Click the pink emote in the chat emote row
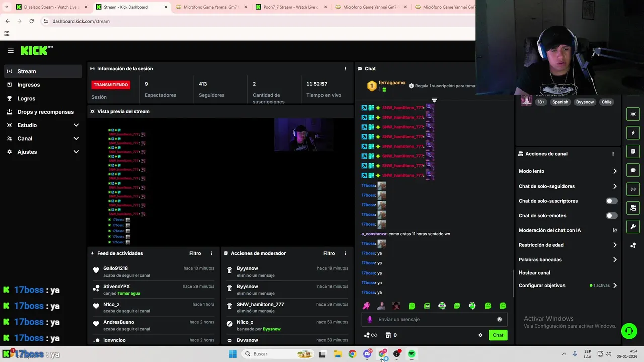Image resolution: width=644 pixels, height=362 pixels. click(366, 306)
